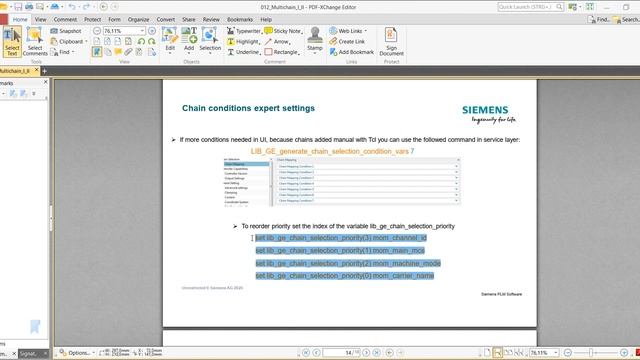This screenshot has width=640, height=360.
Task: Go to the next page in status bar
Action: [x=366, y=353]
